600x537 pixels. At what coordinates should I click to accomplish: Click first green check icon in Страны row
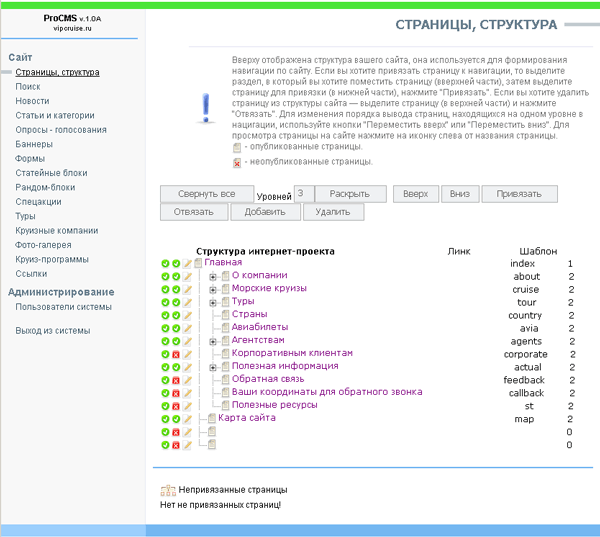(165, 315)
